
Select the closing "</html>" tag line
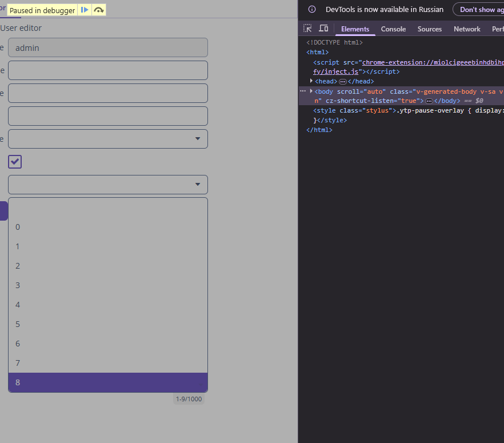point(319,130)
